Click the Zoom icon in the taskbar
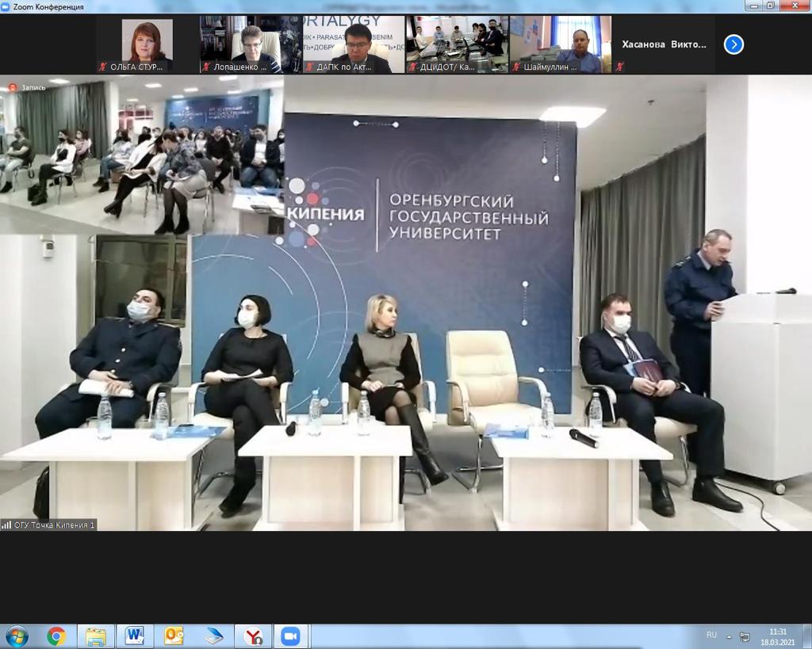 (291, 636)
